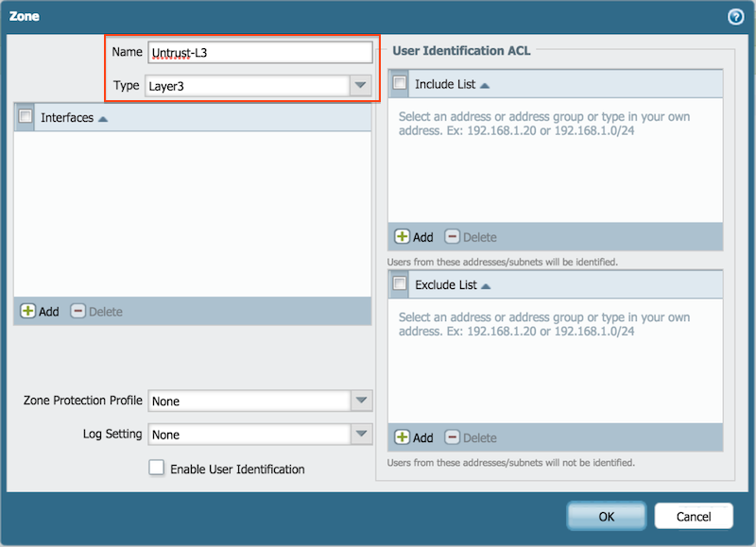Click Delete under the Include List
The width and height of the screenshot is (756, 547).
click(471, 236)
